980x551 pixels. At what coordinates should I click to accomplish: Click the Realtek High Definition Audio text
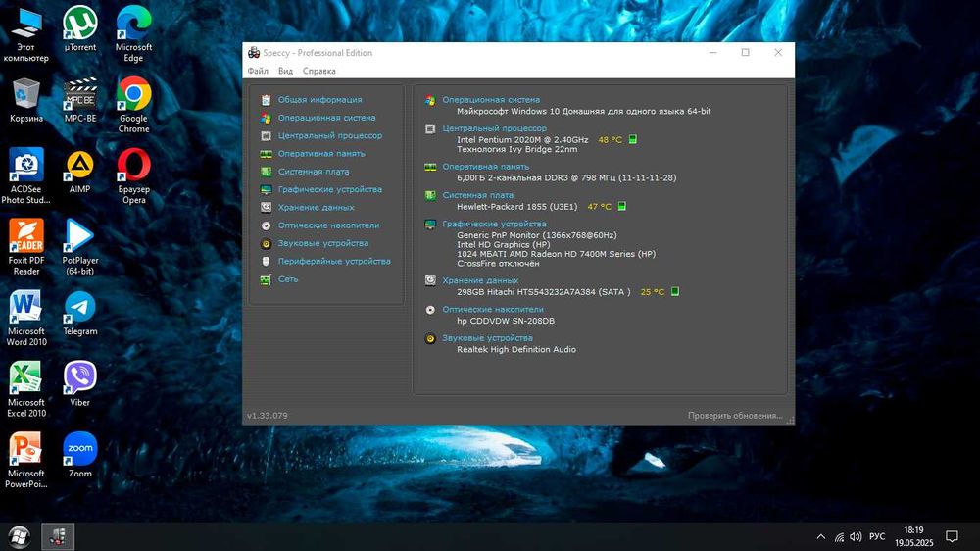coord(516,350)
